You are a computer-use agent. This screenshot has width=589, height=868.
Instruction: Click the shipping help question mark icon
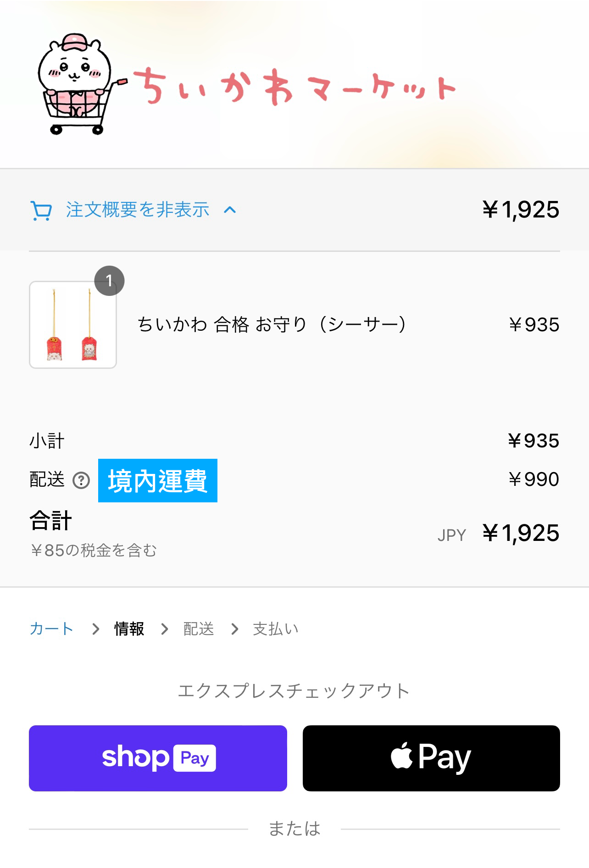(x=81, y=480)
